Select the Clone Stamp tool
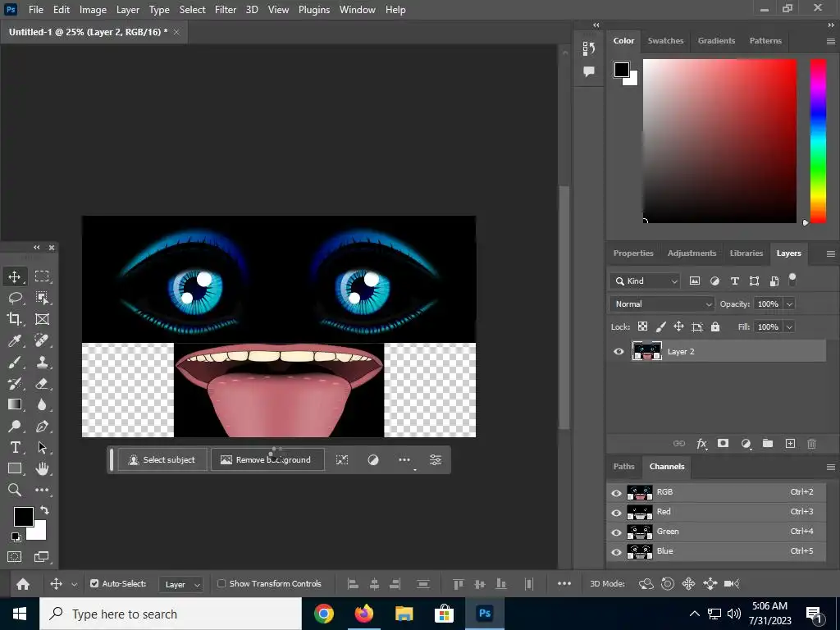 point(42,362)
